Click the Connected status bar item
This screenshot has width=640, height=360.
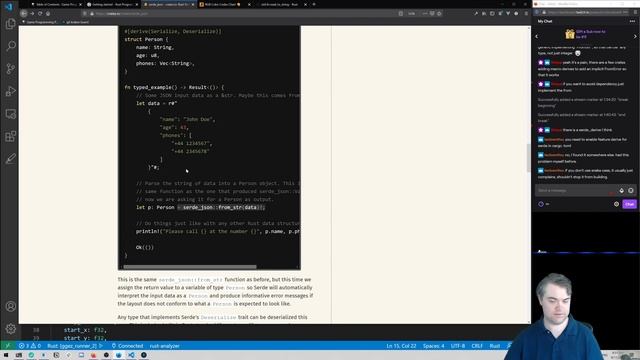[x=127, y=346]
